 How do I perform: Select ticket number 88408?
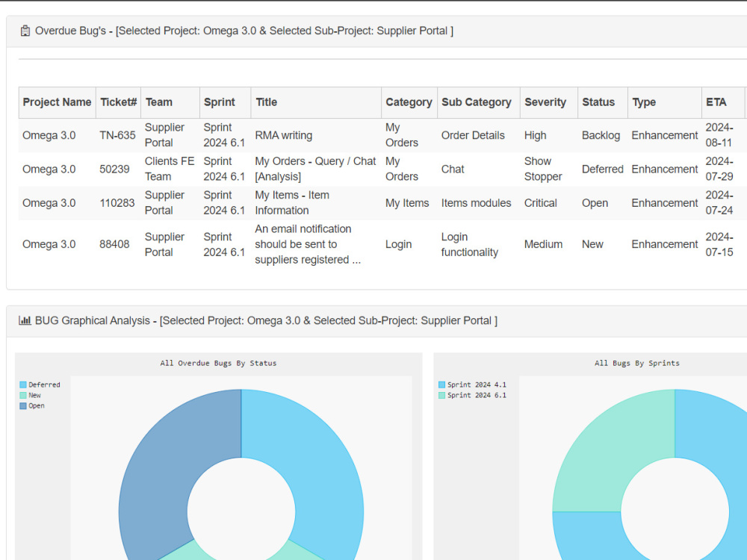point(114,244)
